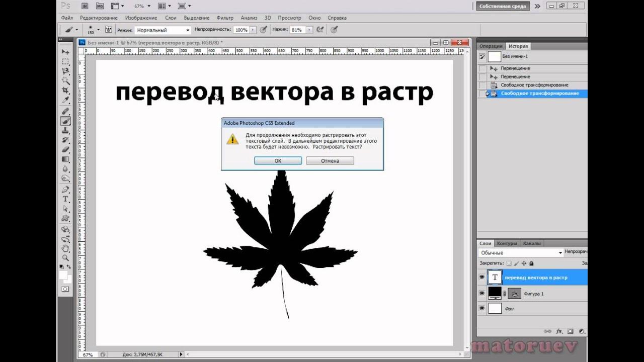
Task: Select the Hand tool
Action: 65,248
